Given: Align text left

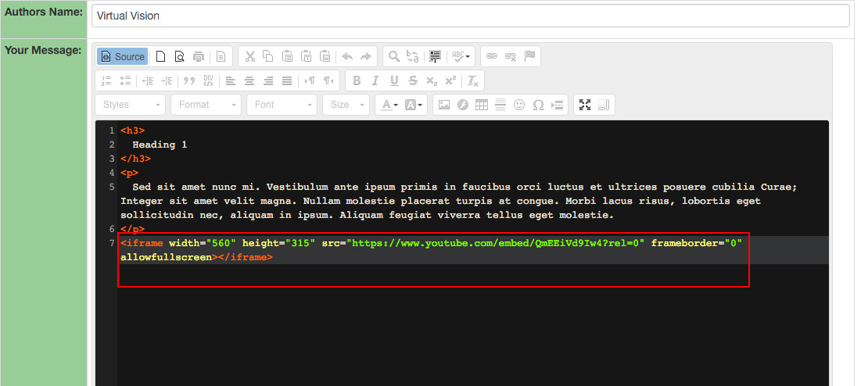Looking at the screenshot, I should [x=231, y=80].
